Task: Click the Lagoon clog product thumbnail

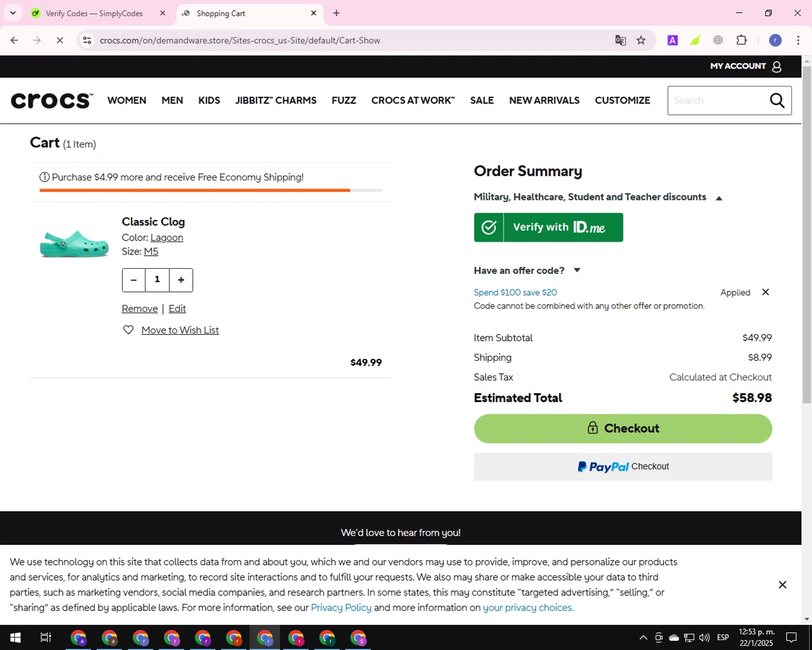Action: click(x=74, y=243)
